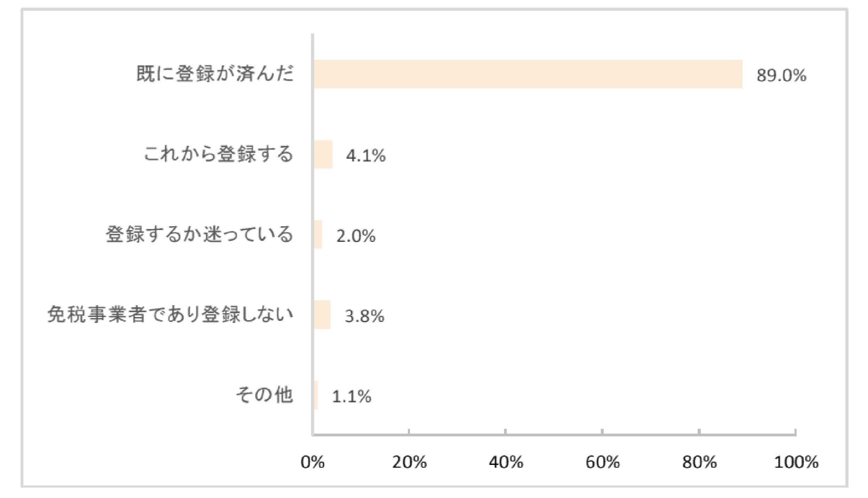Image resolution: width=868 pixels, height=498 pixels.
Task: Click the 4.1% data label
Action: pos(366,156)
